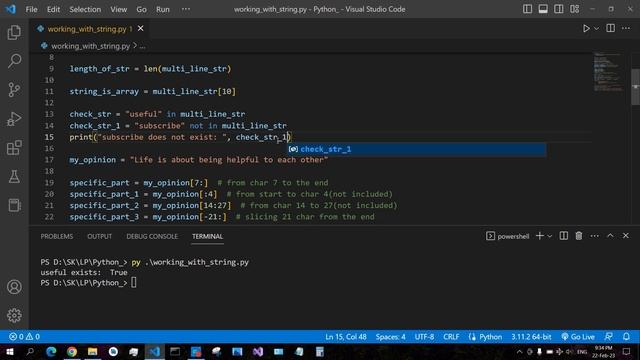Screen dimensions: 640x360
Task: Open editor More Actions ellipsis
Action: click(626, 28)
